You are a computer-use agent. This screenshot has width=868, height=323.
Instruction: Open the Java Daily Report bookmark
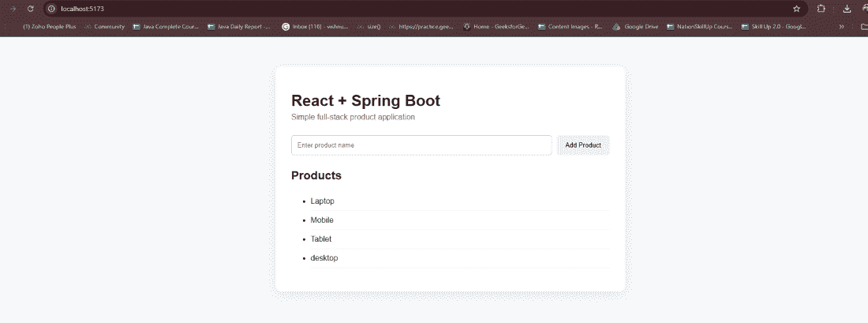(239, 26)
